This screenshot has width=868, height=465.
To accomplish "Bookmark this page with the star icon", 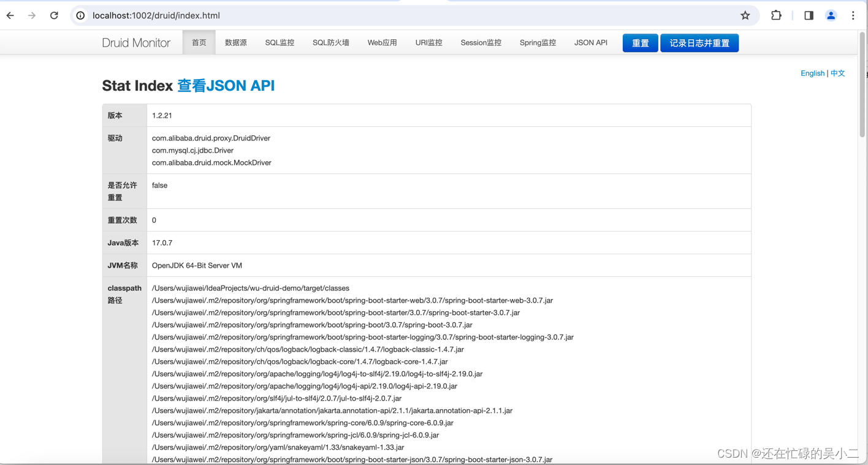I will pos(745,15).
